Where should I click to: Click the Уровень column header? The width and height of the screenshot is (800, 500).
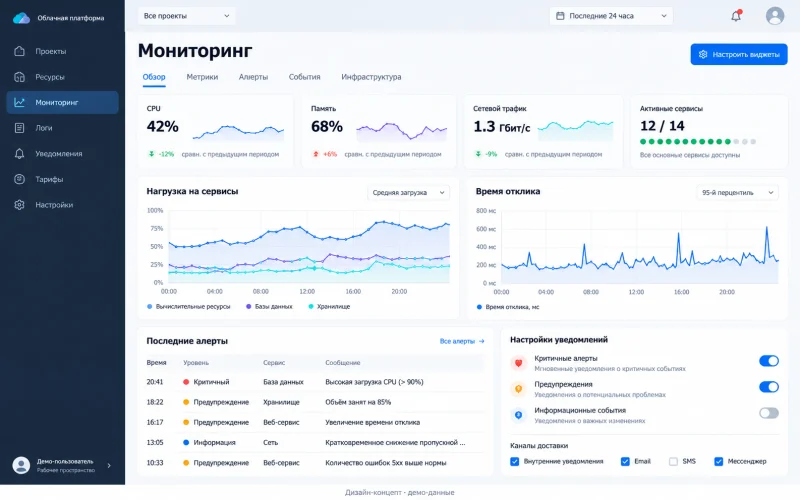(196, 363)
